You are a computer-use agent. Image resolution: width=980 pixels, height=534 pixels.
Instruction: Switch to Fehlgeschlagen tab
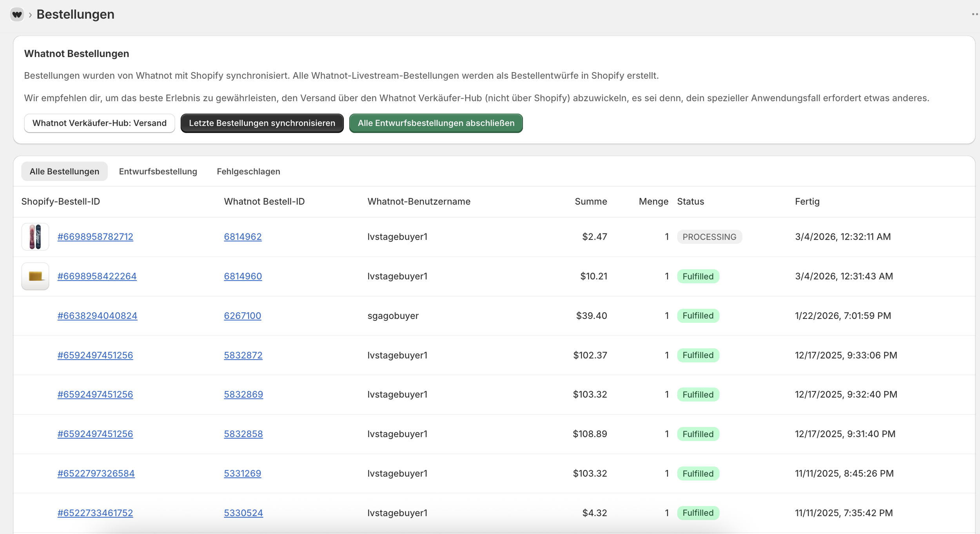[248, 171]
